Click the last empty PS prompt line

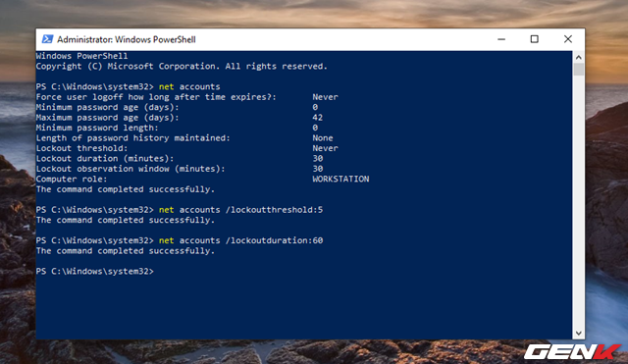coord(94,271)
